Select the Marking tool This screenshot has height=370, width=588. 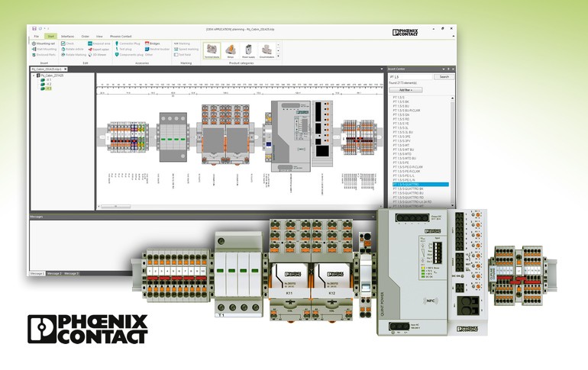pyautogui.click(x=182, y=43)
